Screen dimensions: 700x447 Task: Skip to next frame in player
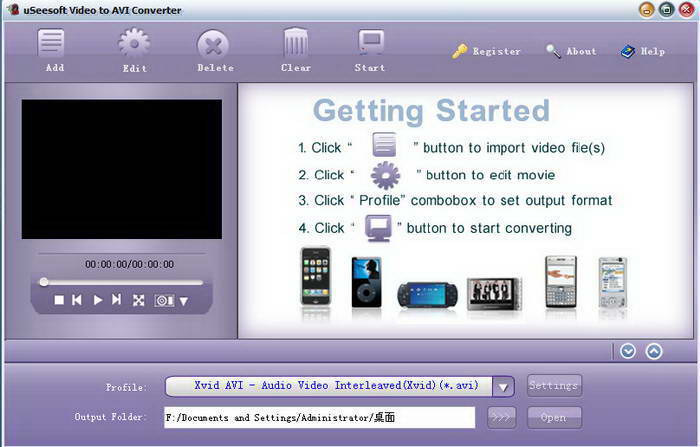[117, 300]
